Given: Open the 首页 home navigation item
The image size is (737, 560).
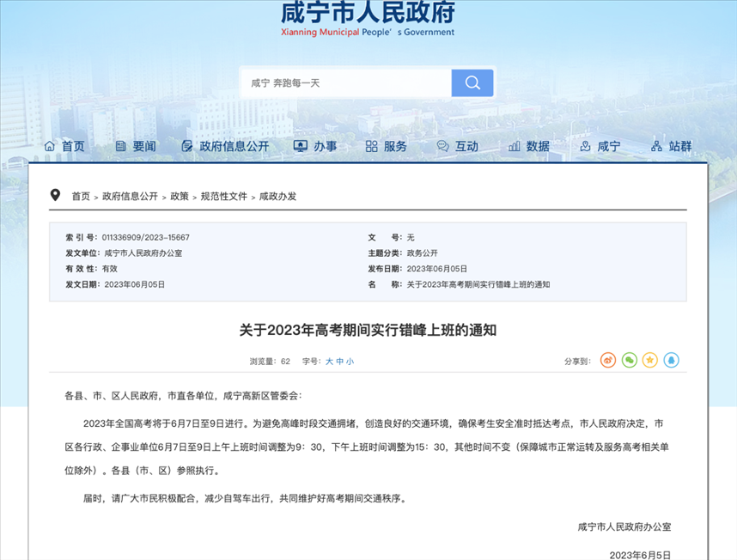Looking at the screenshot, I should tap(64, 147).
